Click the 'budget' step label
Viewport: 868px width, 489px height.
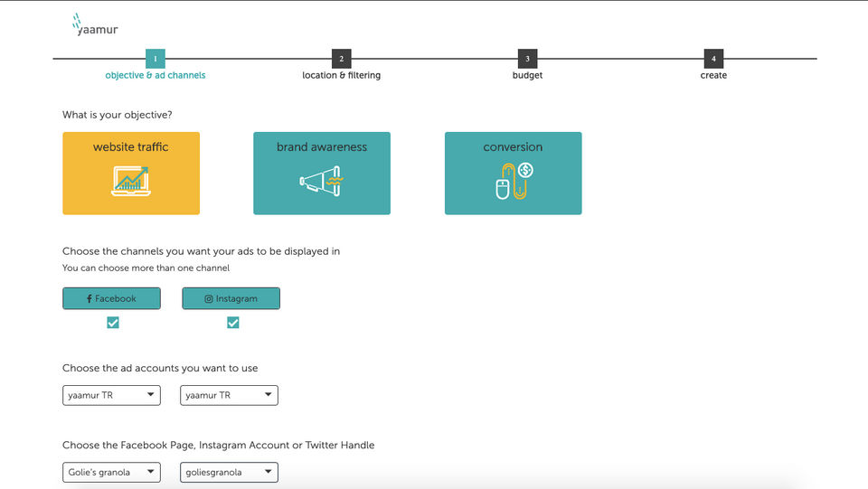(527, 75)
